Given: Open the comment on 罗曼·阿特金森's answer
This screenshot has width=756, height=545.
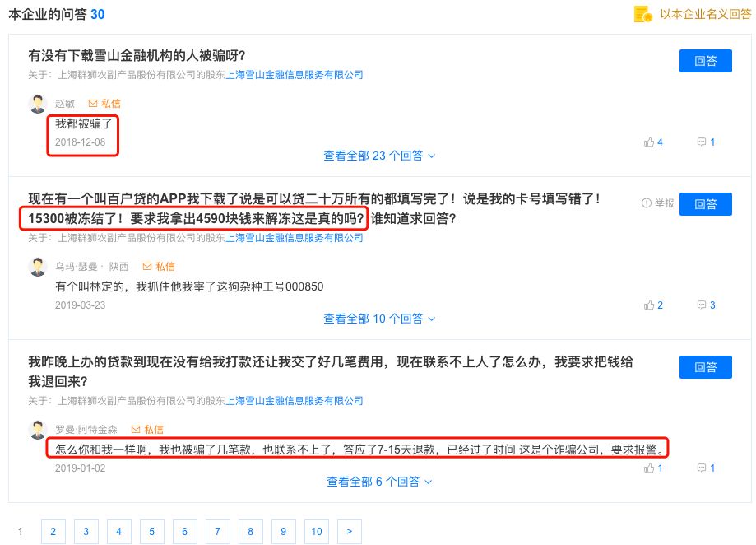Looking at the screenshot, I should (706, 468).
